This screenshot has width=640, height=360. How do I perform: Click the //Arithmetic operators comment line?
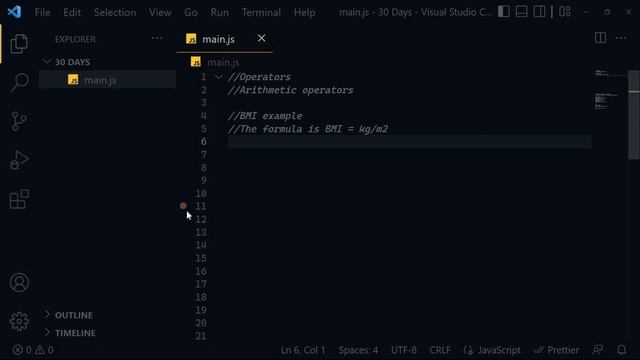click(290, 90)
